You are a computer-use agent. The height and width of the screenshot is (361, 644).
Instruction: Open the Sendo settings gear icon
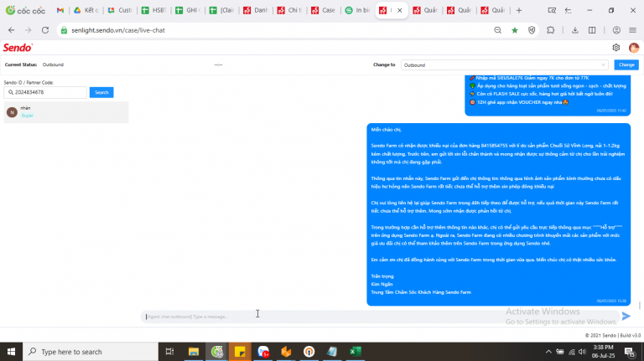pyautogui.click(x=615, y=48)
